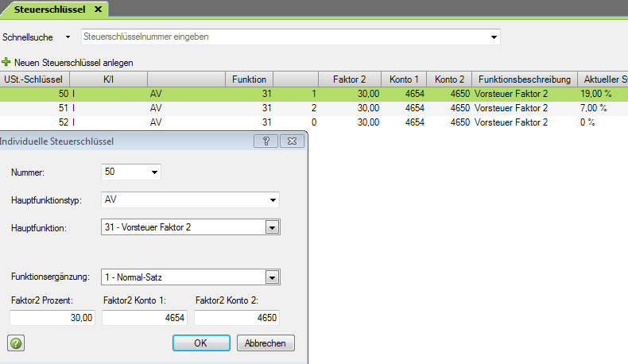Focus the Steuerschlüsselnummer eingeben search field
This screenshot has height=364, width=628.
click(291, 37)
